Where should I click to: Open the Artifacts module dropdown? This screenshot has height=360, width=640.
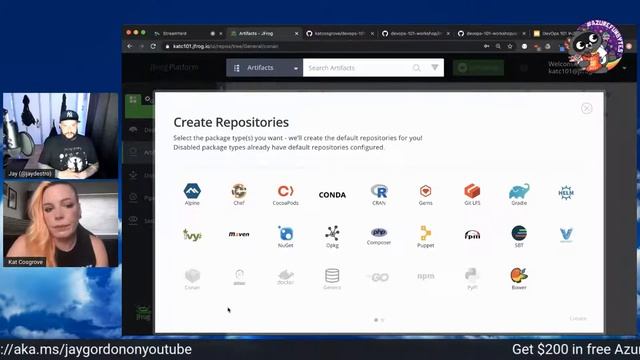(x=264, y=68)
